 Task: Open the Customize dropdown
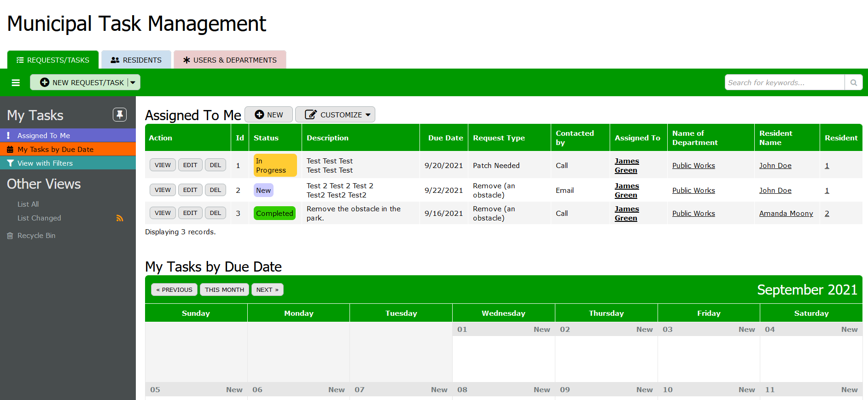coord(335,115)
